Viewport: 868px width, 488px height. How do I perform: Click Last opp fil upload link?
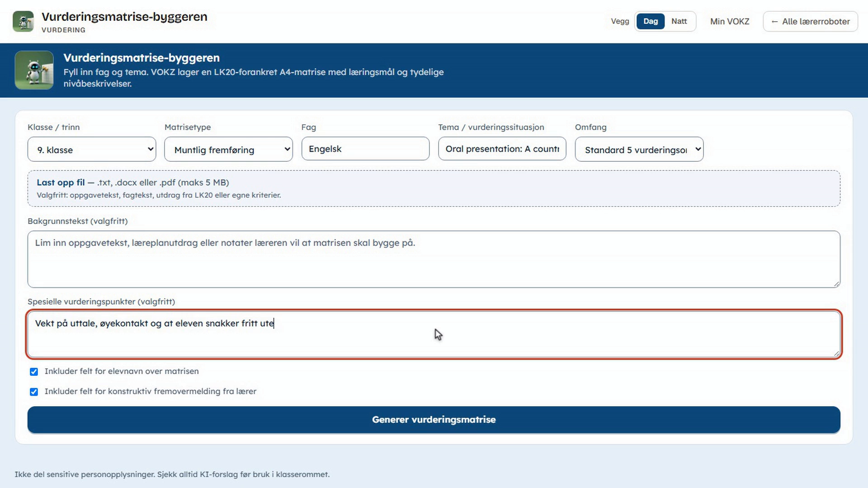coord(61,183)
